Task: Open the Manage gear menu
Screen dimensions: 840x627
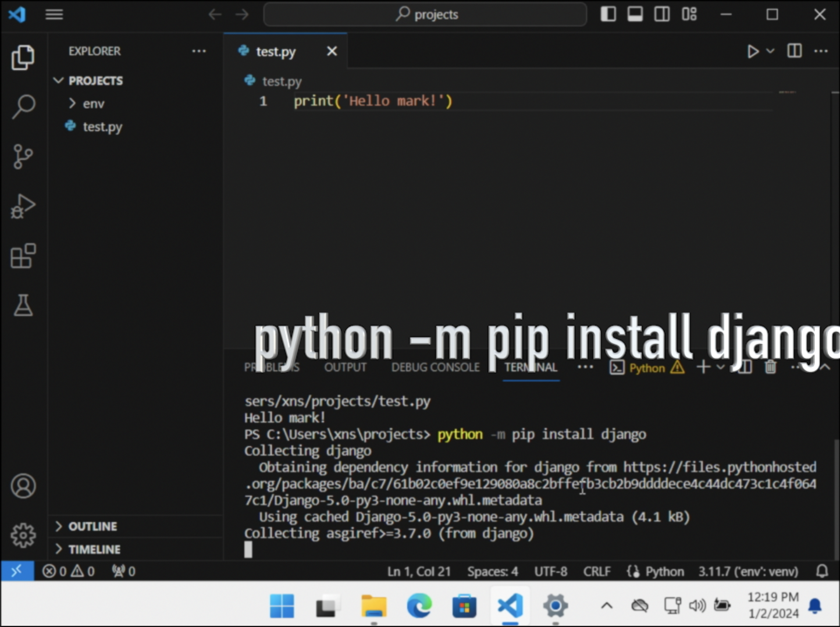Action: pyautogui.click(x=23, y=535)
